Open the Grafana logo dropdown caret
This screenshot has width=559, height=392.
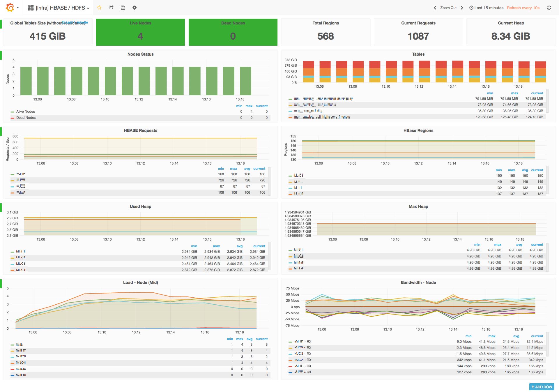(x=18, y=8)
